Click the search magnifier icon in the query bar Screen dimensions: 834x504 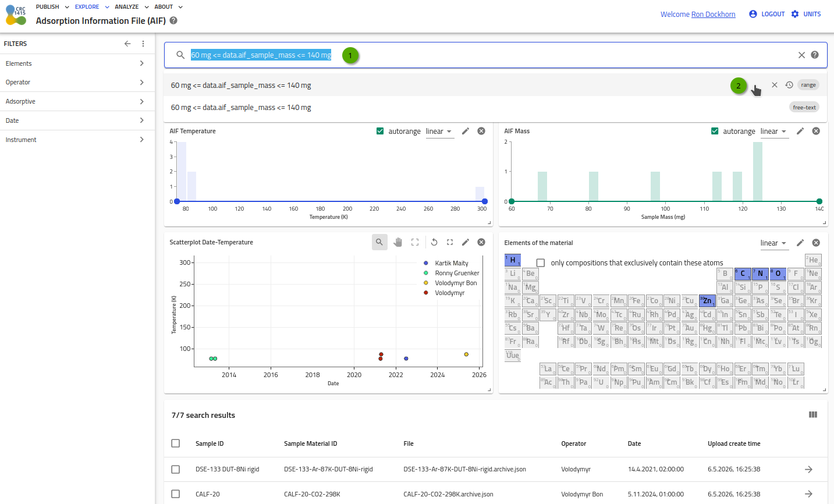(x=180, y=55)
